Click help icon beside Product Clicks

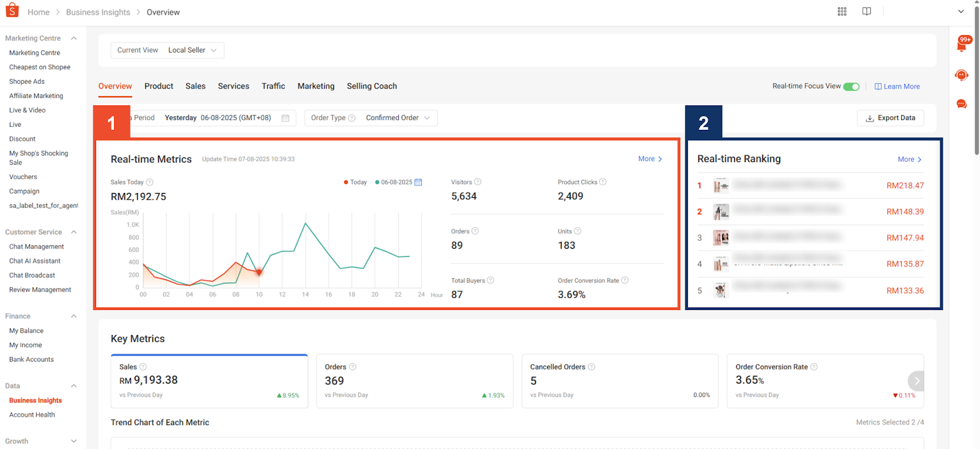(603, 182)
